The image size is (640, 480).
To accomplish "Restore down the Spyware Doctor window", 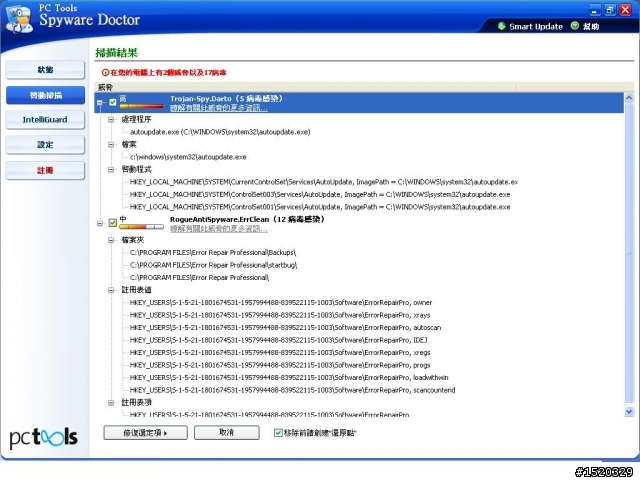I will click(x=610, y=10).
